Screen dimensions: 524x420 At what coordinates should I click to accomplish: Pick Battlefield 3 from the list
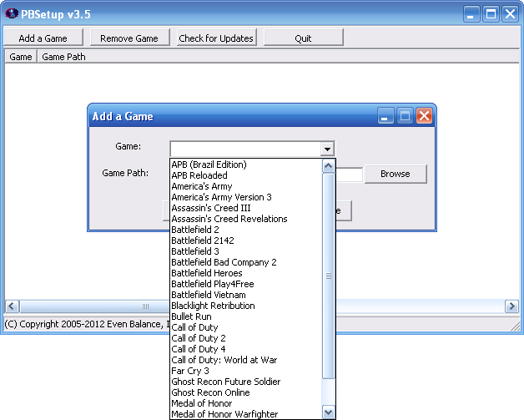point(246,251)
